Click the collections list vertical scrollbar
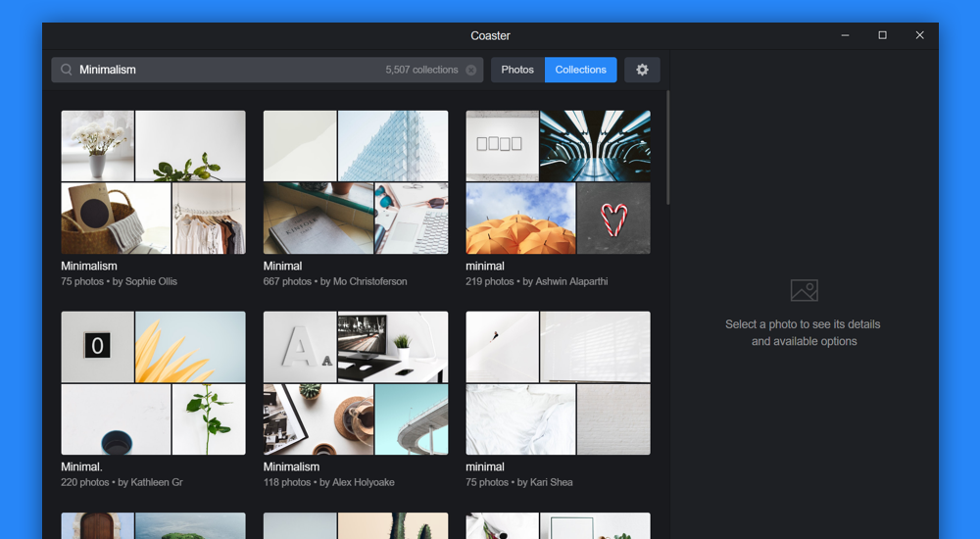Image resolution: width=980 pixels, height=539 pixels. tap(668, 148)
